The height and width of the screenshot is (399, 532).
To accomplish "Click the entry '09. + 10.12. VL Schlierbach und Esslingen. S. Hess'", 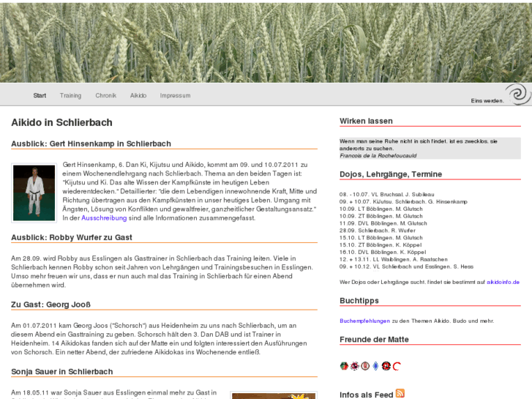I will (x=406, y=266).
